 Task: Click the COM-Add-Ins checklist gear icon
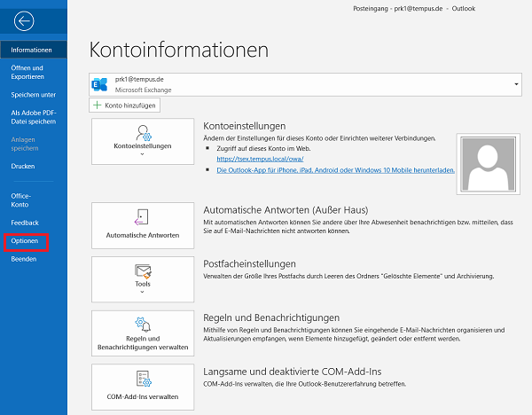tap(144, 379)
